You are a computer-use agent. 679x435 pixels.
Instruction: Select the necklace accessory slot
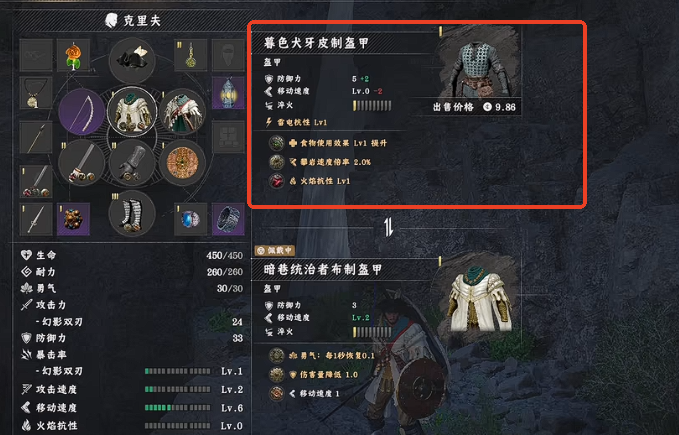tap(36, 93)
